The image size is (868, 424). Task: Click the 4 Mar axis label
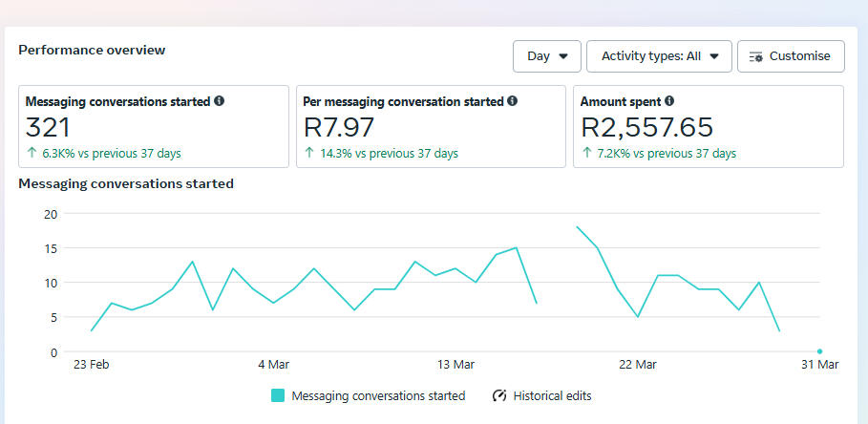click(x=273, y=365)
